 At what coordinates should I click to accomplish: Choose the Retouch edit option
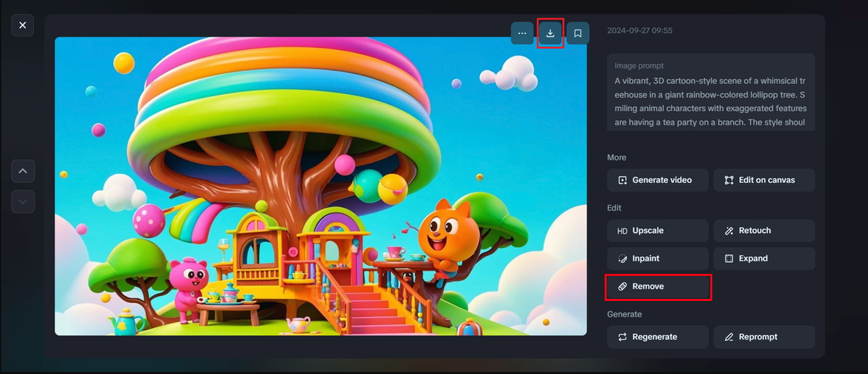pyautogui.click(x=764, y=231)
